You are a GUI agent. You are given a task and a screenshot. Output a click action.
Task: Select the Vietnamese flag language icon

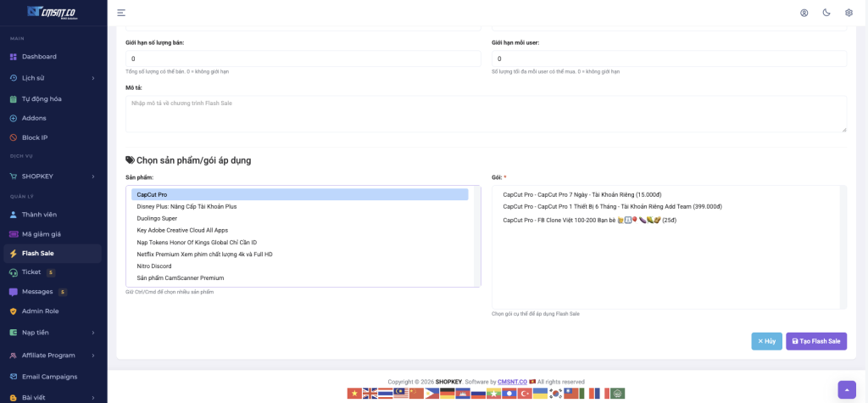coord(354,394)
